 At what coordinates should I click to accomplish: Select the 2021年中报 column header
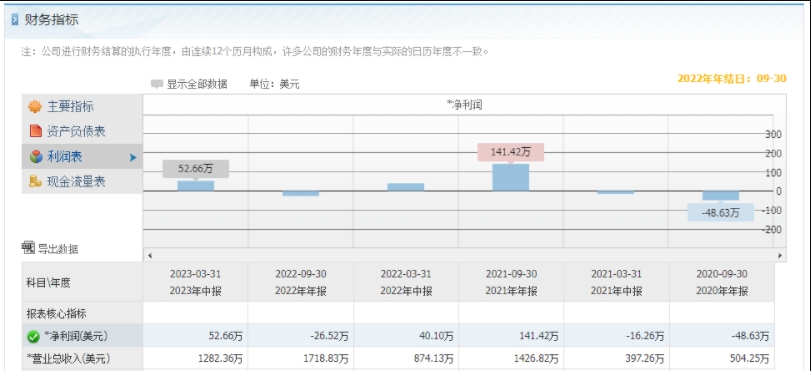click(x=617, y=283)
